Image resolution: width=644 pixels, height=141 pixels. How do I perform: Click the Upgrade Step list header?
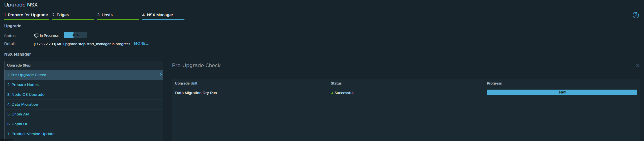(84, 65)
